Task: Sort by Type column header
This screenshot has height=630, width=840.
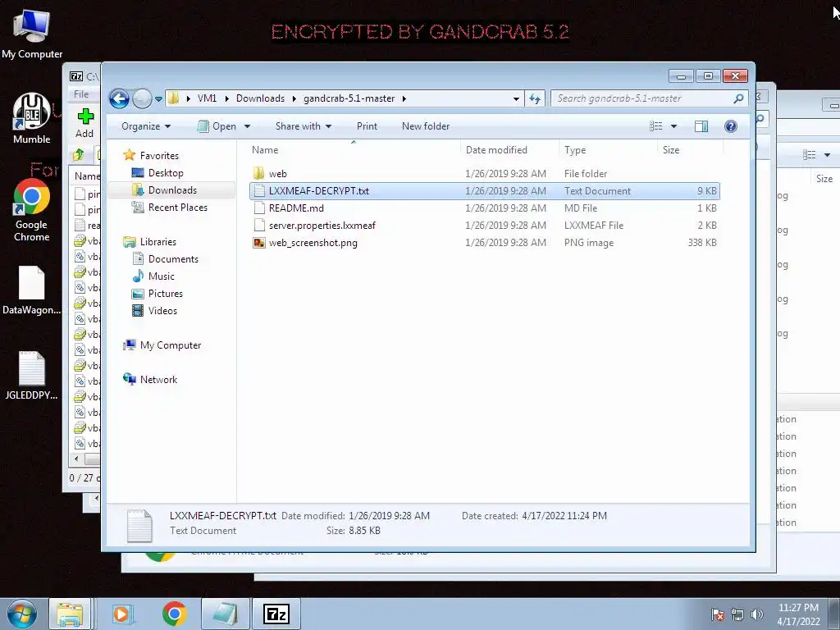Action: [608, 151]
